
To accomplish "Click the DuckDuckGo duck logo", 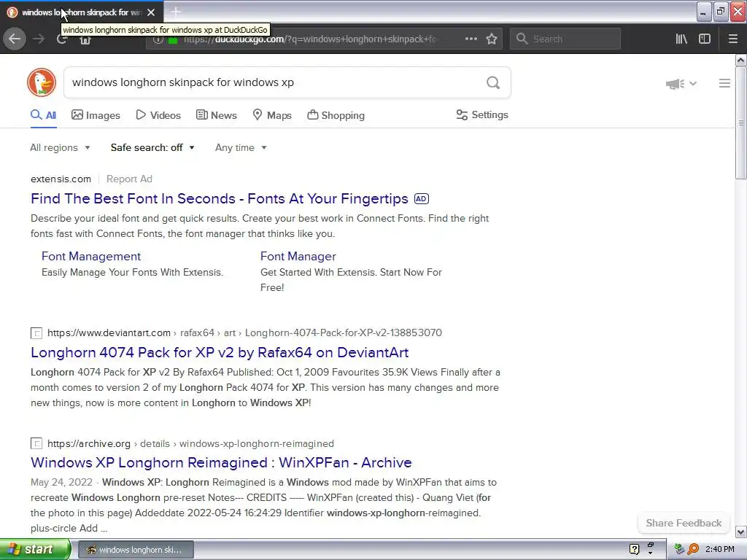I will [42, 82].
